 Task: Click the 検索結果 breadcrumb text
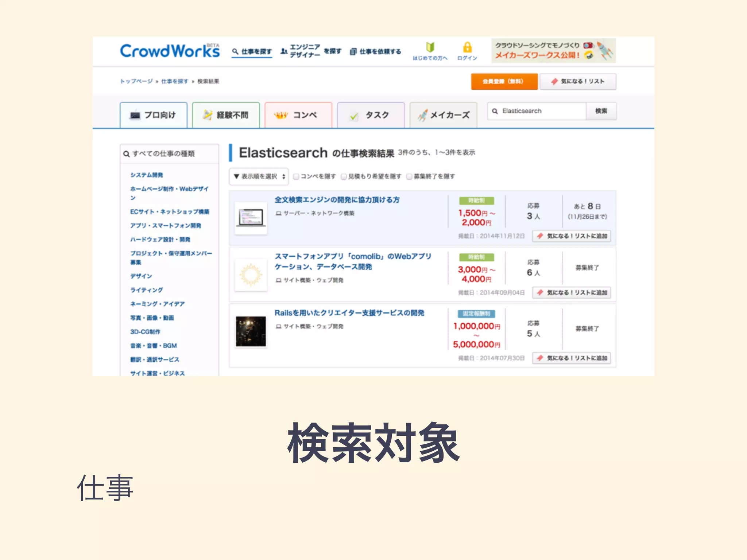point(208,81)
